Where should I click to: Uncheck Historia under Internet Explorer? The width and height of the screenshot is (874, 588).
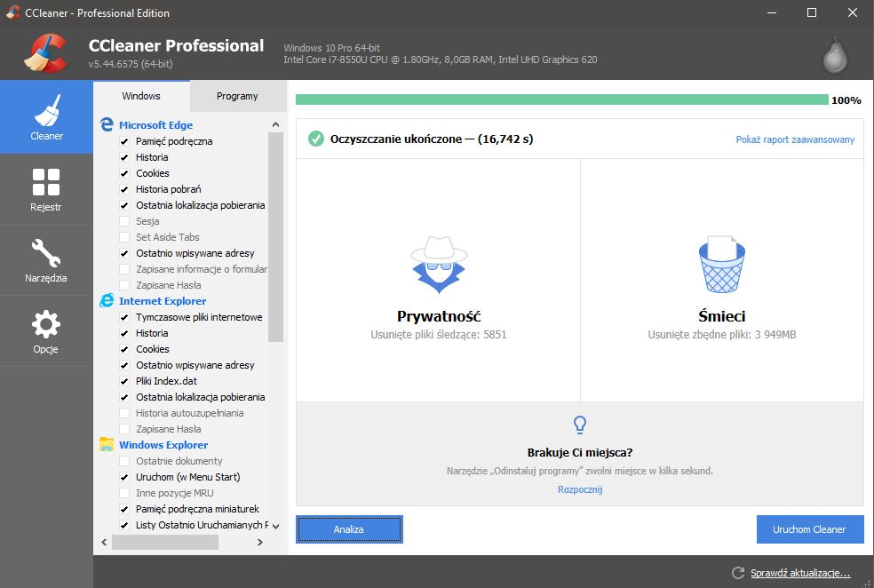tap(124, 333)
